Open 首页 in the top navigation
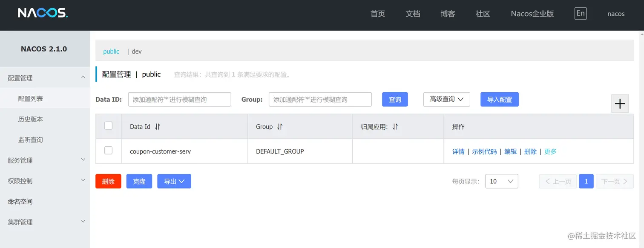The height and width of the screenshot is (248, 644). (378, 14)
